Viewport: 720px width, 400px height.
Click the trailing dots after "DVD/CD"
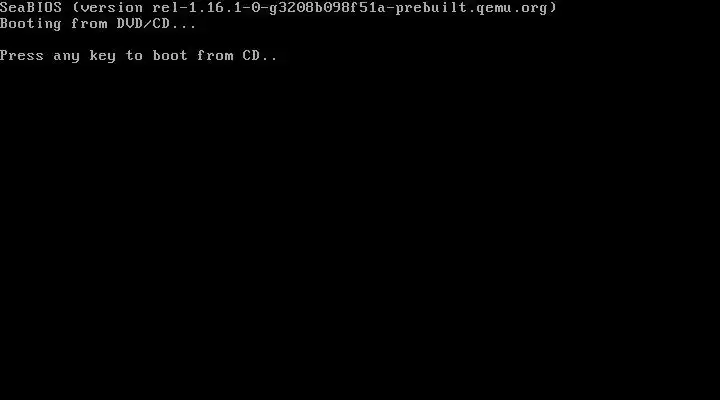[x=184, y=27]
